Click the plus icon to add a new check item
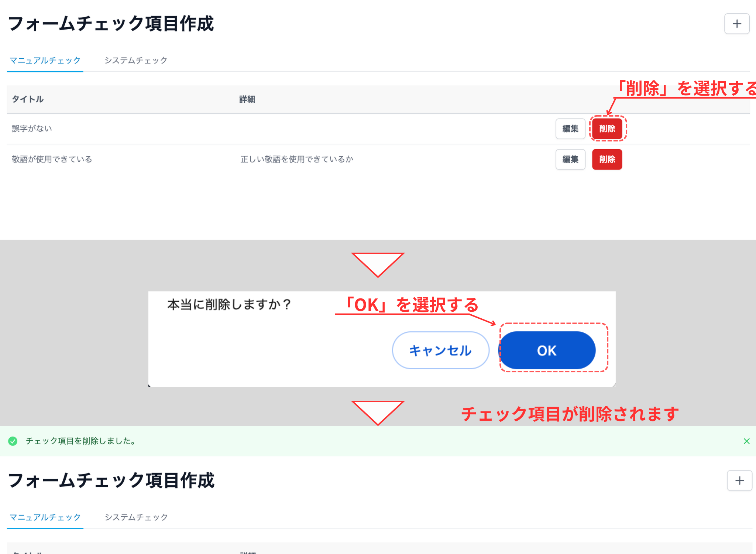The height and width of the screenshot is (554, 756). pos(736,24)
